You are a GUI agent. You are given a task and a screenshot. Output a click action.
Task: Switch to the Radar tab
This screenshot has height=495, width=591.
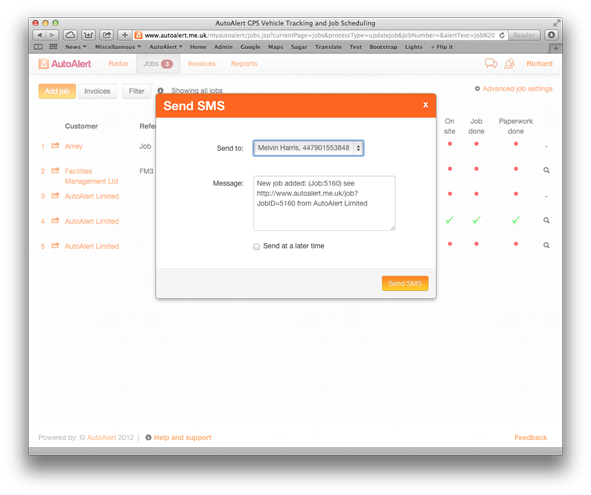coord(118,64)
